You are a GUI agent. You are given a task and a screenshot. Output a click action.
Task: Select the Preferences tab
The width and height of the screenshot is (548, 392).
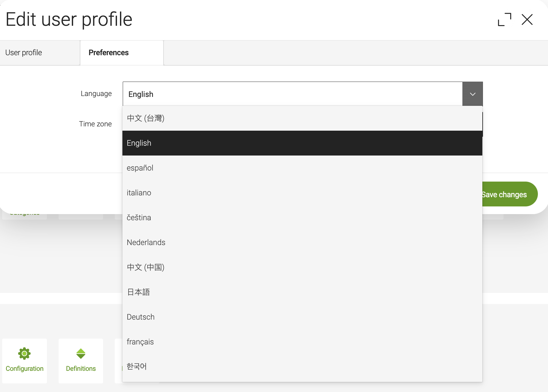(122, 53)
